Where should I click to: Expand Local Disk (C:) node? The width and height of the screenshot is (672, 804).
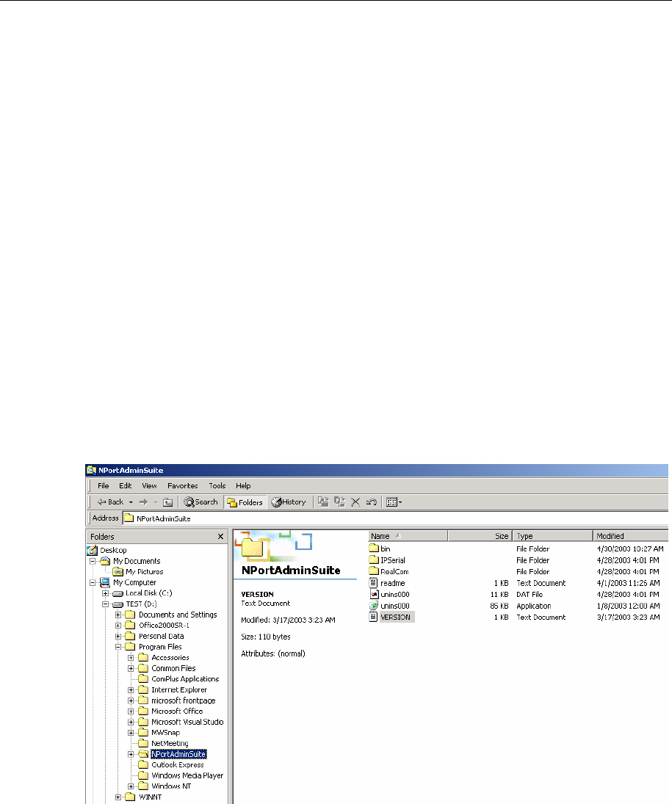106,593
